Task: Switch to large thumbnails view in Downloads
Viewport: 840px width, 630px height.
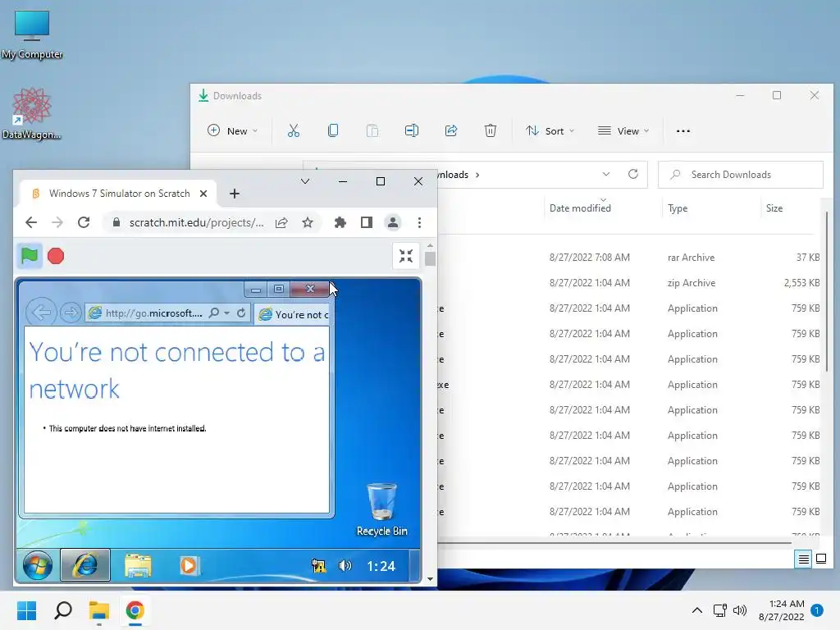Action: coord(820,559)
